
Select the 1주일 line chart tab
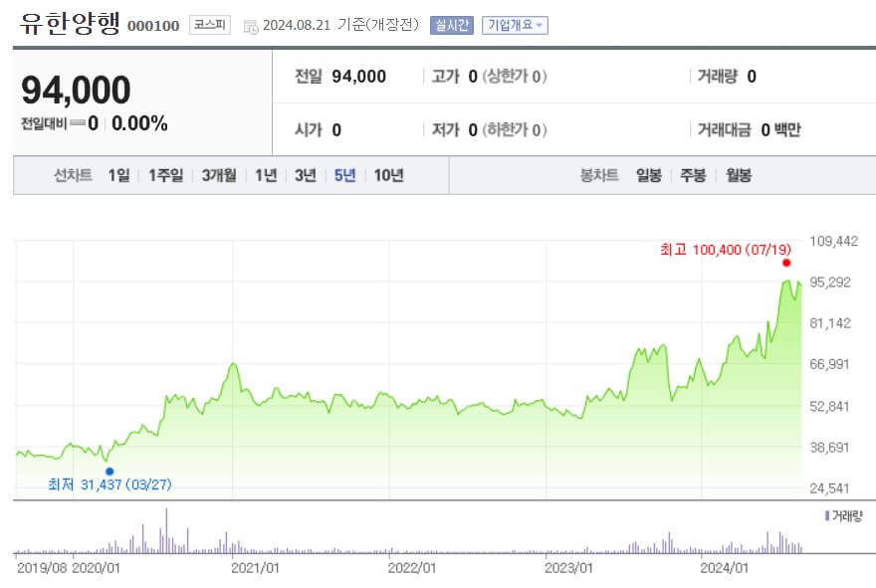pos(165,175)
